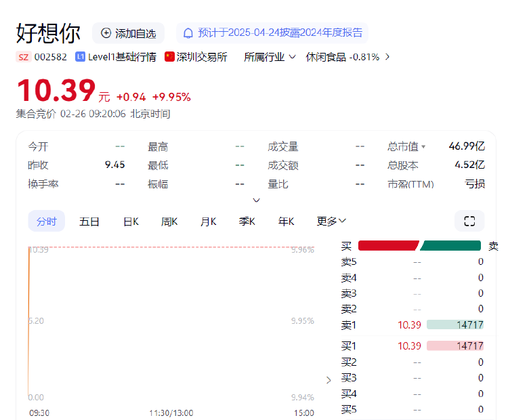Click the 集合竞价 timestamp line
This screenshot has width=508, height=420.
point(93,114)
